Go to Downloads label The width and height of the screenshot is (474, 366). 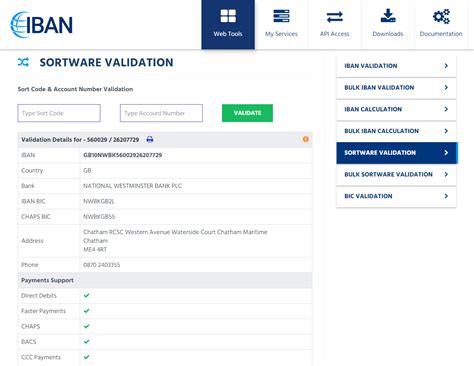pos(388,34)
